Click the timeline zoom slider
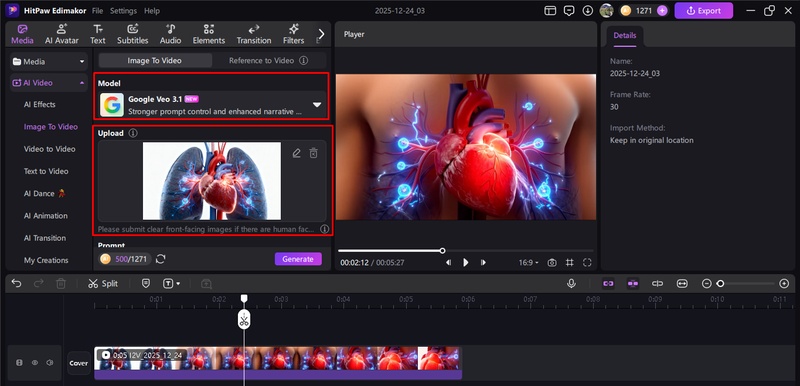Screen dimensions: 800x386 (745, 284)
